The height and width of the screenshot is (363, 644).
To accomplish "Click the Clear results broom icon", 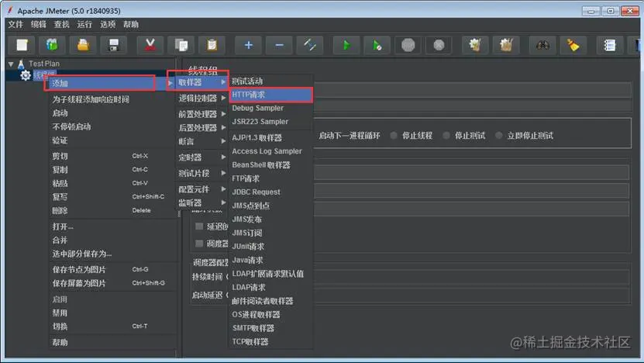I will pos(475,45).
